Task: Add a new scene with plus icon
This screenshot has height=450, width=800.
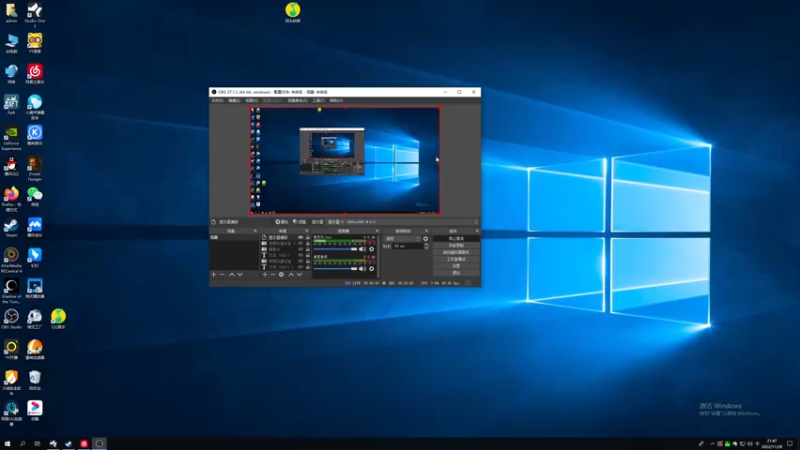Action: coord(214,274)
